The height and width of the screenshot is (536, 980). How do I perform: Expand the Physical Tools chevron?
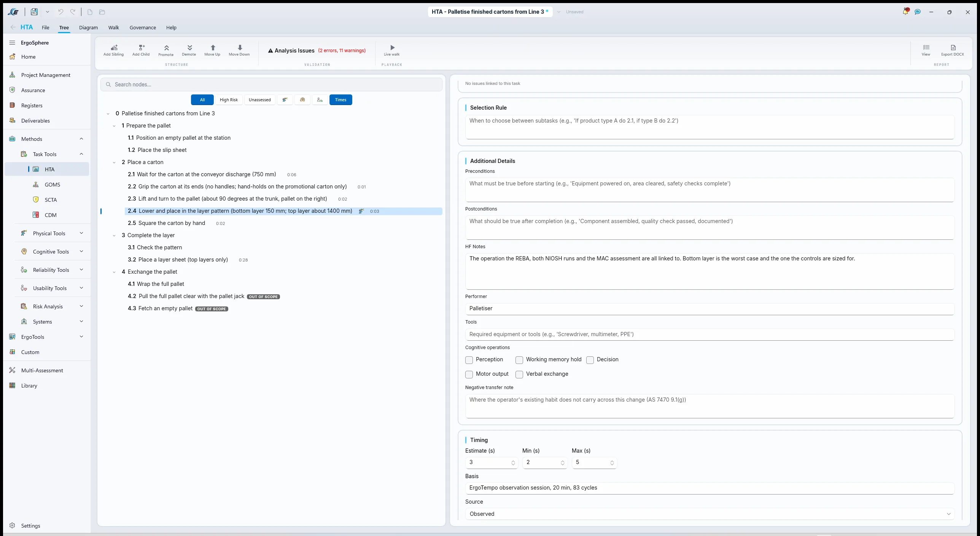[x=81, y=233]
